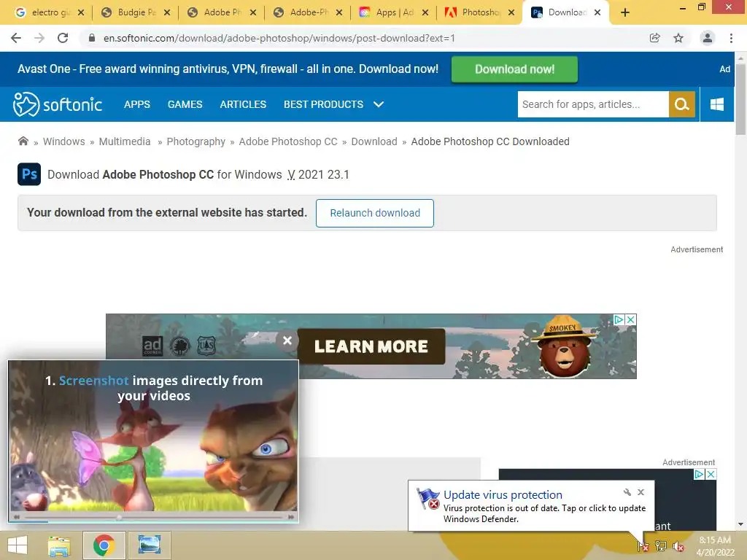
Task: Bookmark this page with the star
Action: coord(678,38)
